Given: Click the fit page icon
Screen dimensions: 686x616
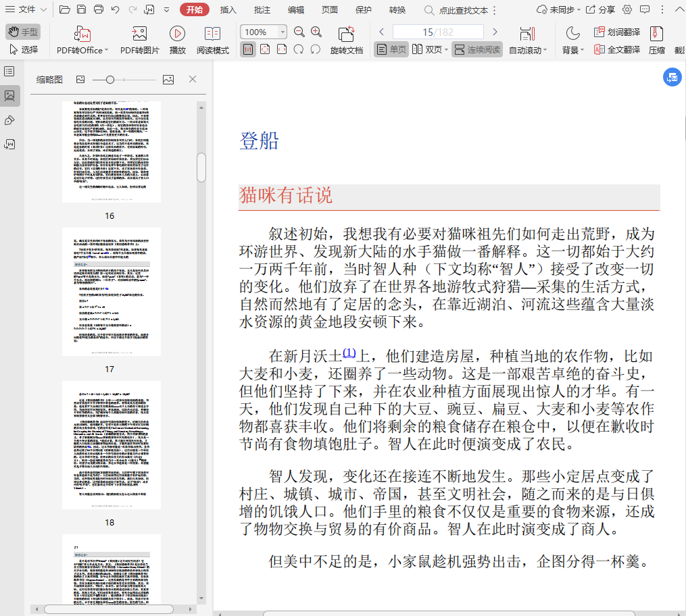Looking at the screenshot, I should click(265, 49).
